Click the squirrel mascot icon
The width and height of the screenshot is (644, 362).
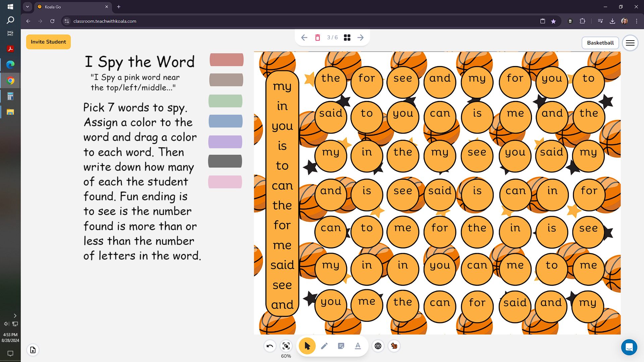pos(394,346)
